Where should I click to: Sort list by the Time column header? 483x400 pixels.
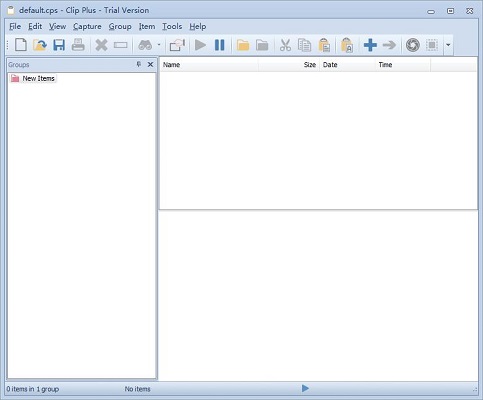403,65
